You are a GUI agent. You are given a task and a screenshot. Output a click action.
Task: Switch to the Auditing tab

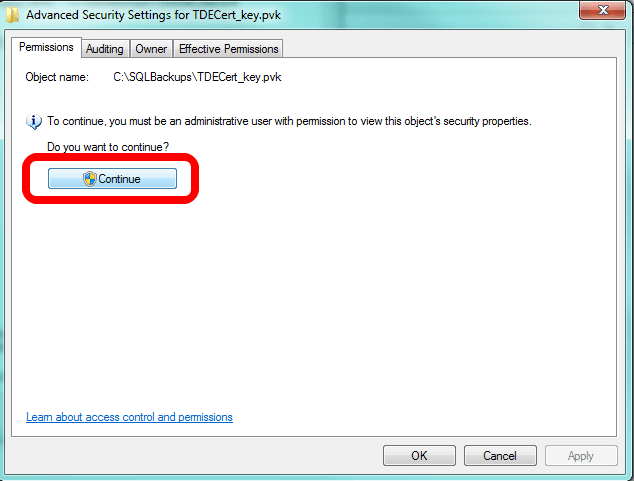105,49
